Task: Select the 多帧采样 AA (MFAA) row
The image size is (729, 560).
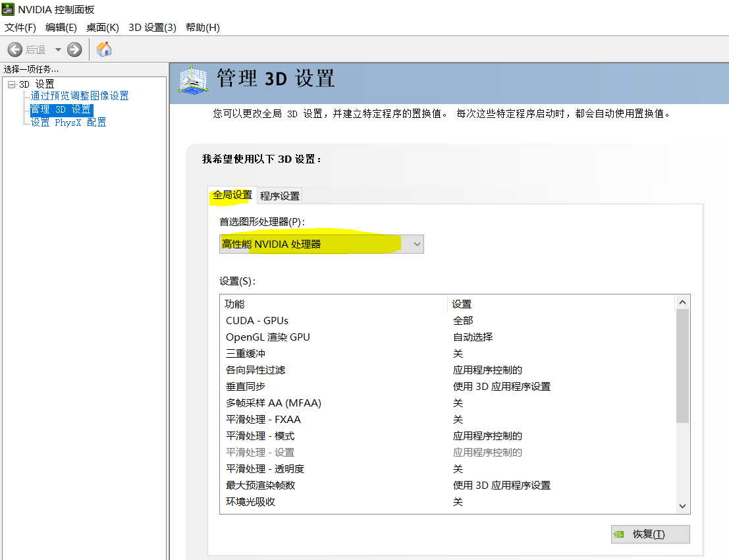Action: tap(448, 403)
